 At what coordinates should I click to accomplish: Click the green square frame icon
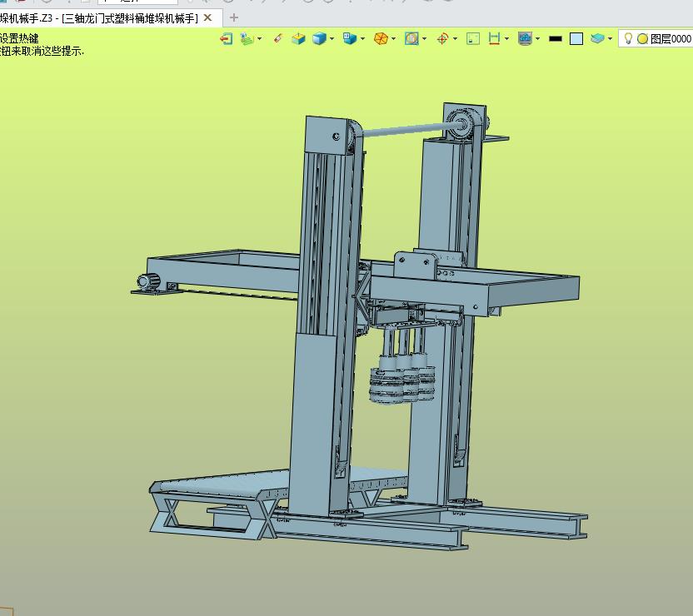[473, 39]
